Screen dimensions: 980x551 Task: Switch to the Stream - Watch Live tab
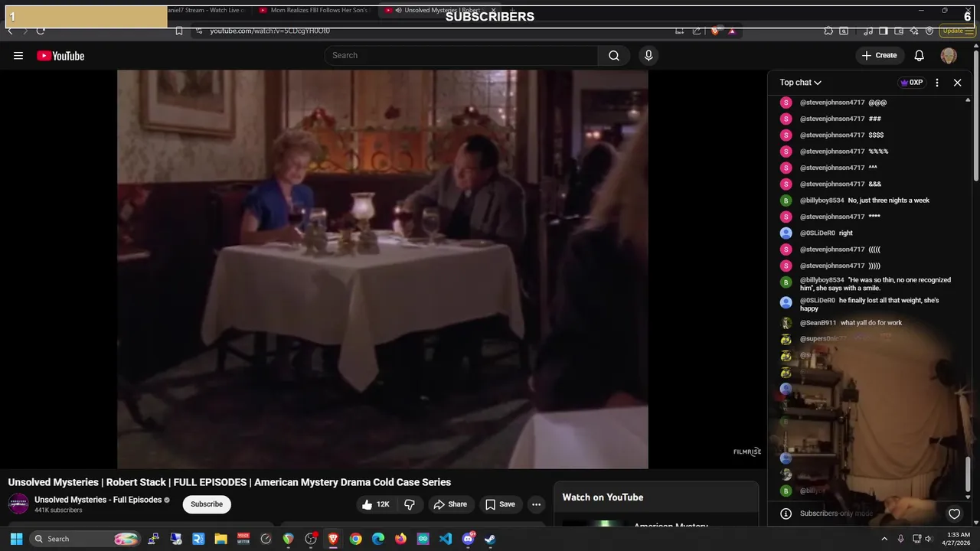tap(207, 10)
